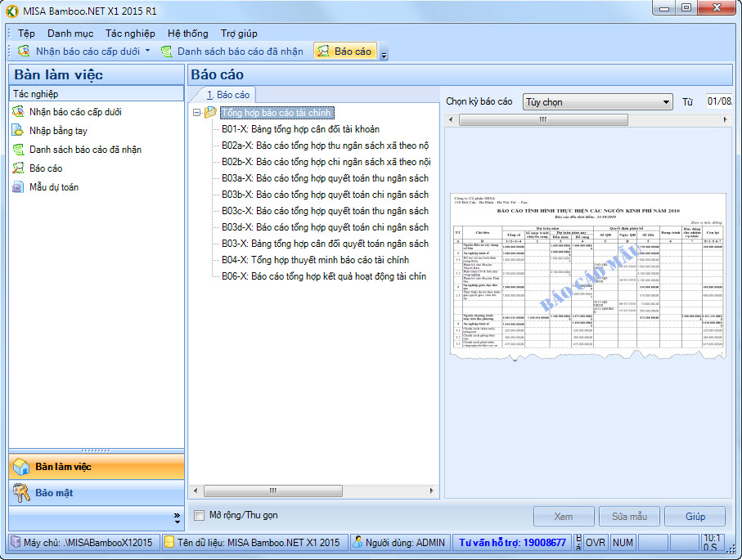
Task: Open the Nhận báo cáo cấp dưới dropdown arrow
Action: 147,50
